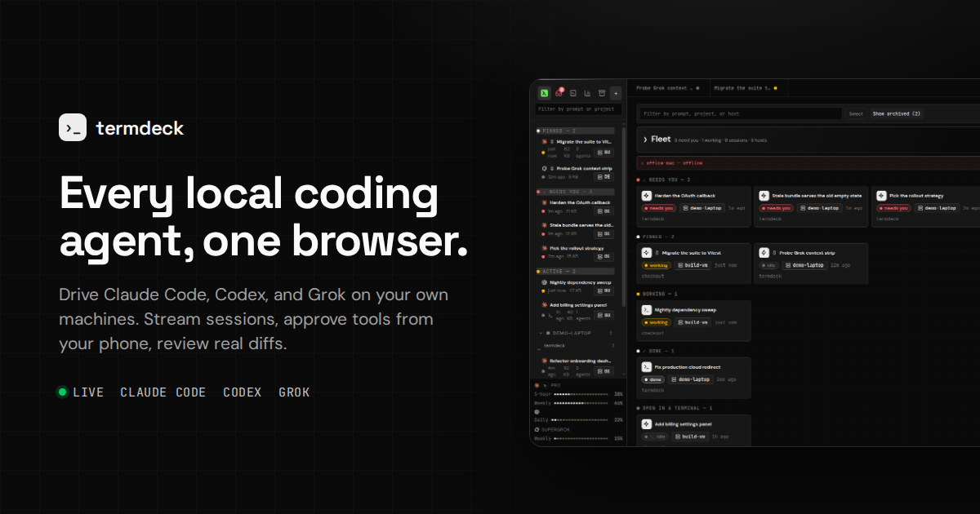
Task: Click the office-mac offline alert banner
Action: [808, 163]
